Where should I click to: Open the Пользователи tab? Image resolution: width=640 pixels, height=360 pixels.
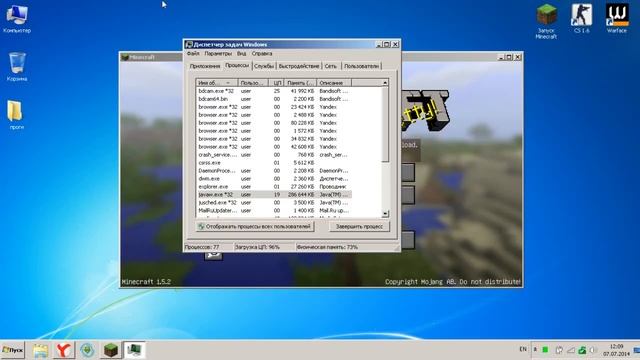click(x=361, y=66)
